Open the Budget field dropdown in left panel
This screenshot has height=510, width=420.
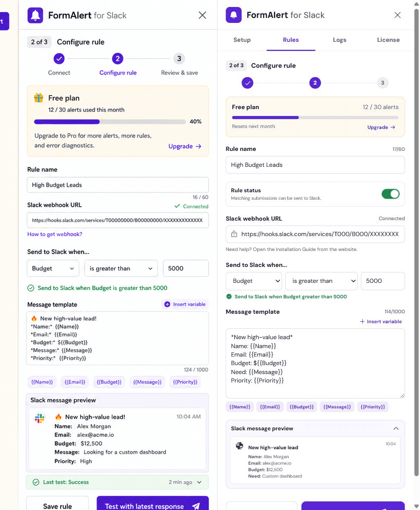pos(53,268)
